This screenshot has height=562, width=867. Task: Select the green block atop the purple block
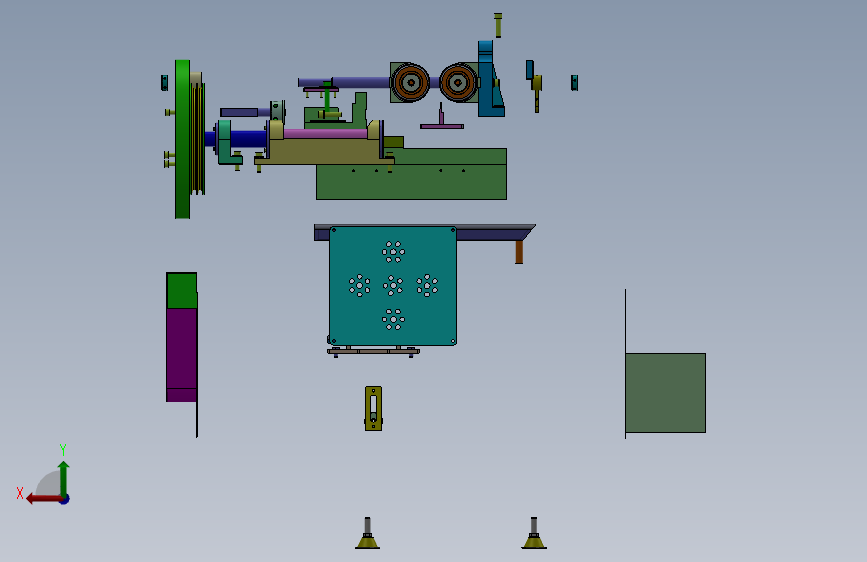click(181, 290)
